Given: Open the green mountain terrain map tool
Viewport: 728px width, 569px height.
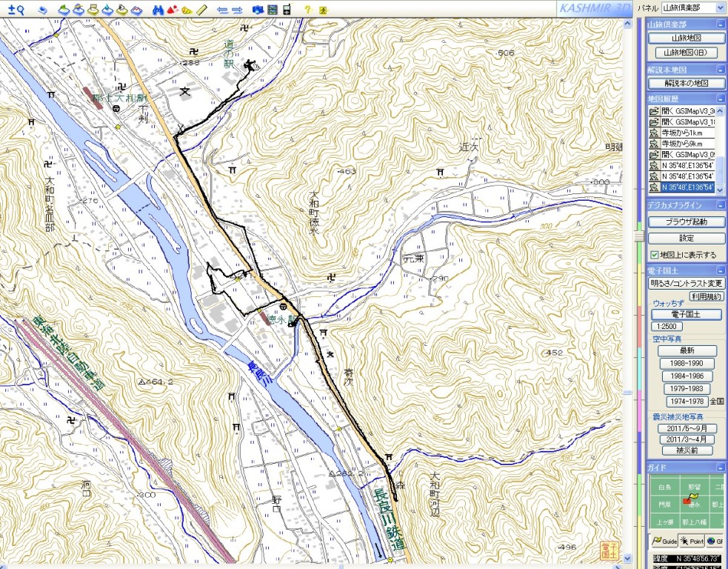Looking at the screenshot, I should [64, 10].
